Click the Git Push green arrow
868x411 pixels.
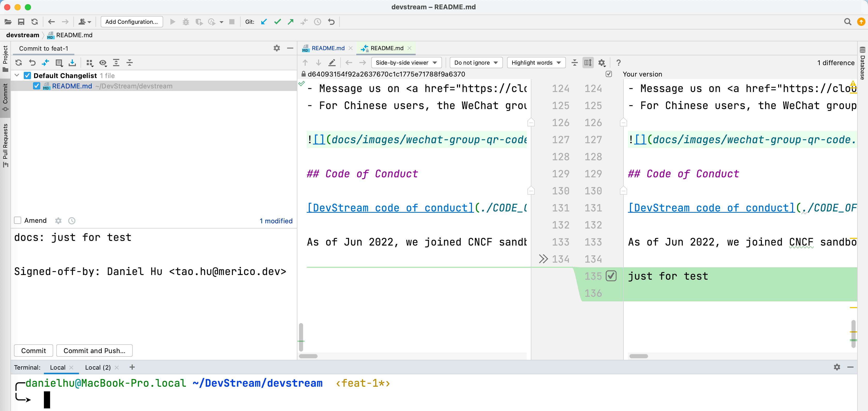click(x=290, y=22)
